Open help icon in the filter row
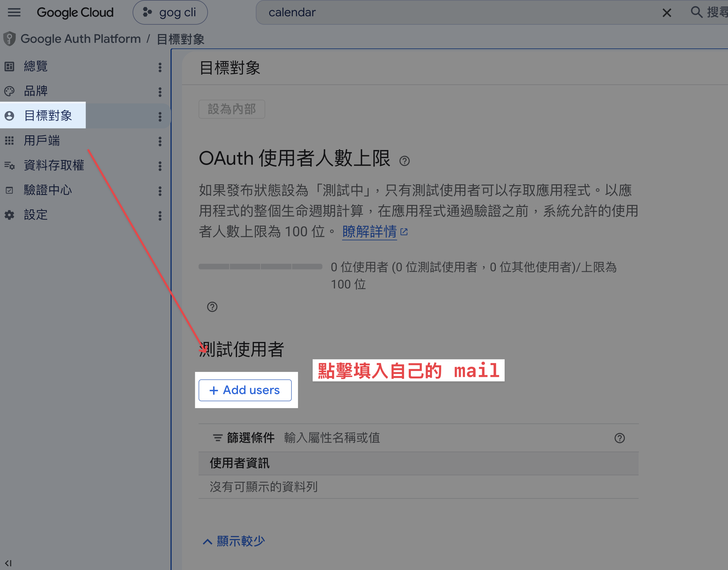This screenshot has width=728, height=570. click(619, 438)
